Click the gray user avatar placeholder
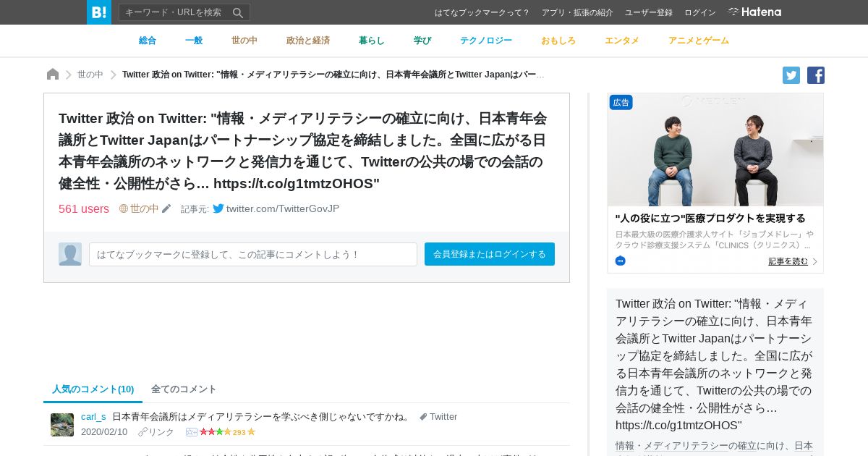 [x=70, y=254]
